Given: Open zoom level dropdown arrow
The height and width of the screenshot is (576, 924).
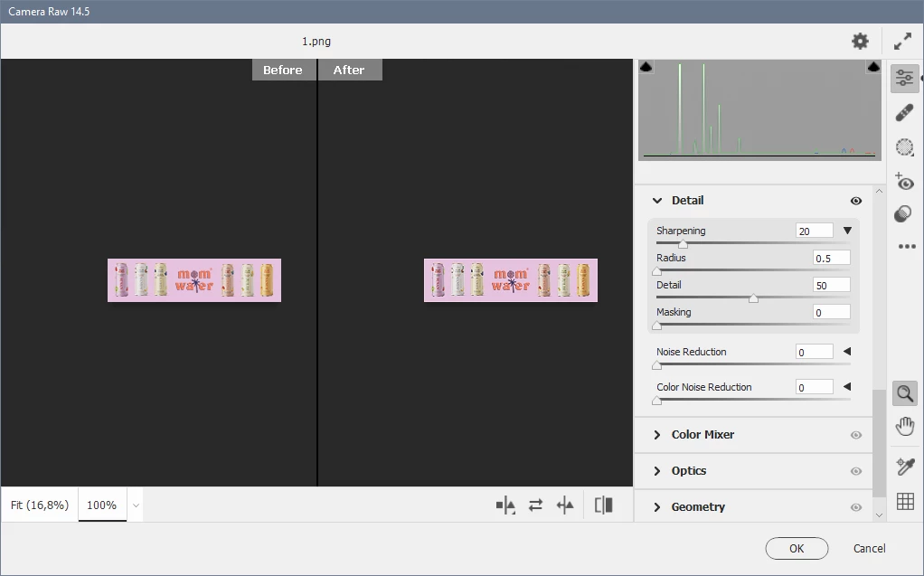Looking at the screenshot, I should coord(137,505).
